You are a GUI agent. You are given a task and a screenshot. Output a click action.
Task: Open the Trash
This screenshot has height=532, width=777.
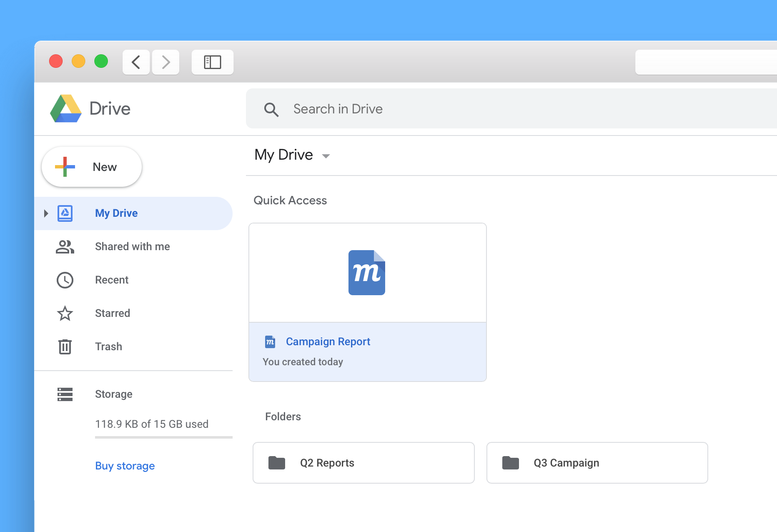coord(108,346)
